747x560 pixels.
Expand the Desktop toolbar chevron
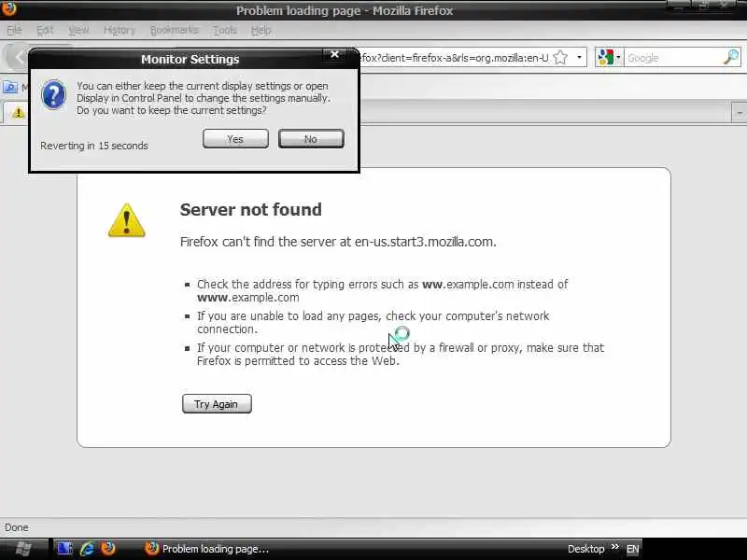pos(615,547)
